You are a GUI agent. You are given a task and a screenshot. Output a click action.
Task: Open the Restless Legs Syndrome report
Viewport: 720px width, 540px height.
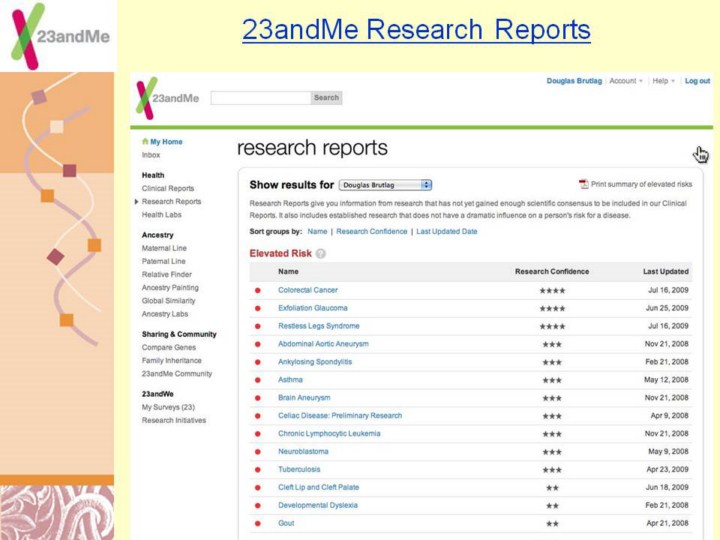click(318, 326)
